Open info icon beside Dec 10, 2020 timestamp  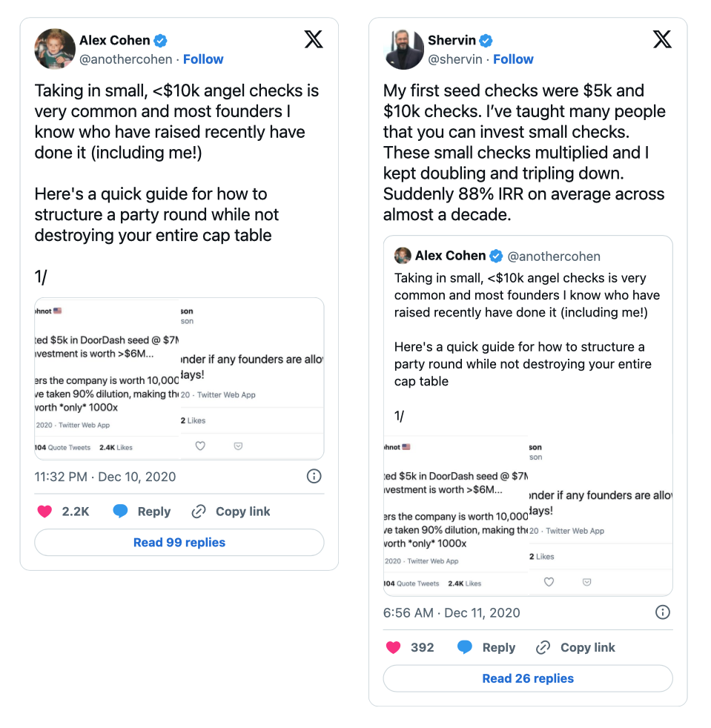click(x=314, y=477)
